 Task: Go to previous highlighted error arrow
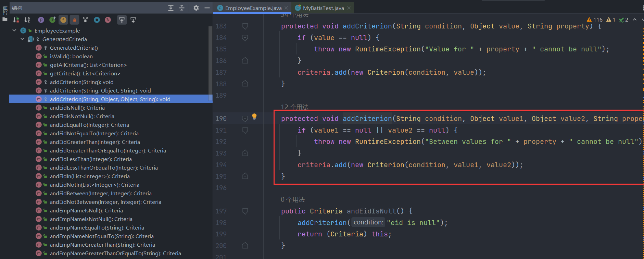click(x=635, y=20)
